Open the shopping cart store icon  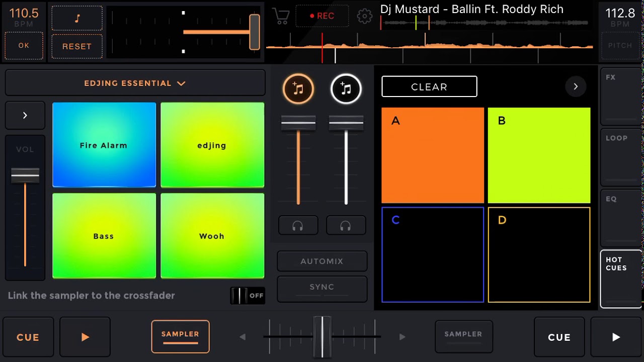280,16
